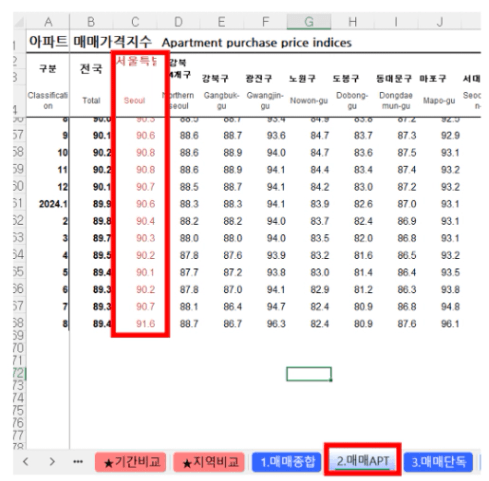489x481 pixels.
Task: Select the 전국 value 89.9 cell
Action: point(102,204)
